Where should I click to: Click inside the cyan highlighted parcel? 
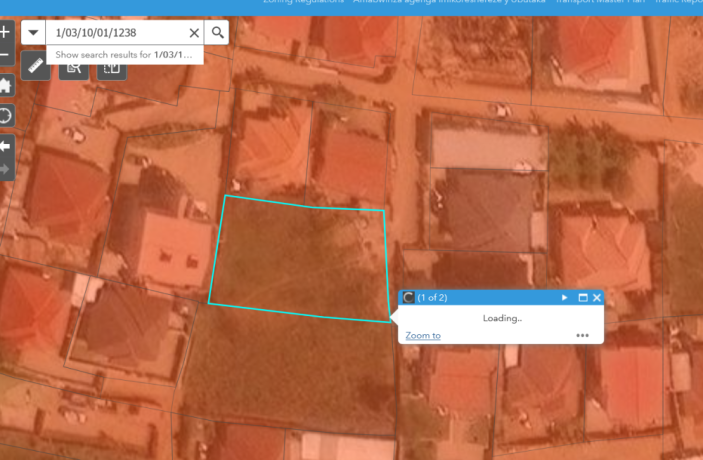299,261
